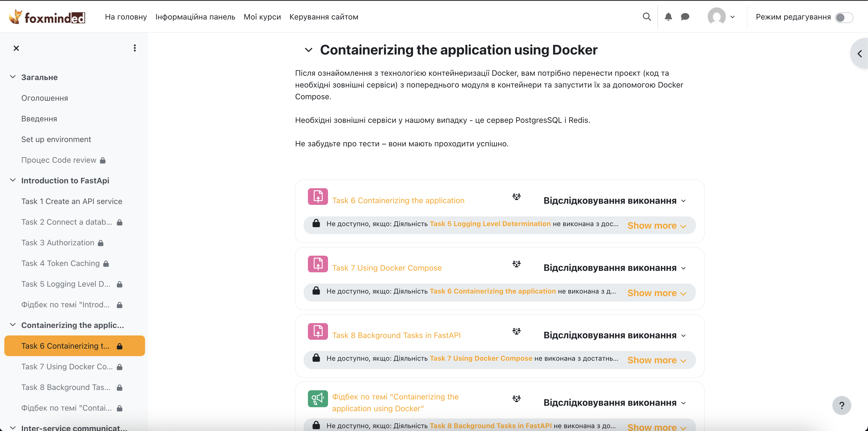The width and height of the screenshot is (868, 431).
Task: Open the search magnifier icon
Action: point(646,16)
